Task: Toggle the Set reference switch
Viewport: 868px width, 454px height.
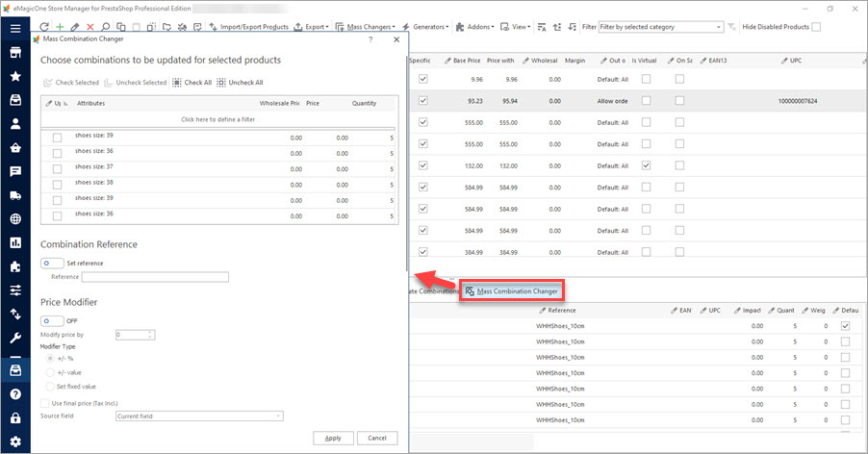Action: pos(52,264)
